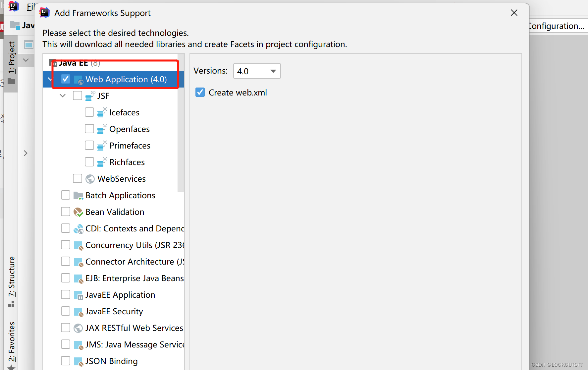Click the Concurrency Utils icon
Viewport: 588px width, 370px height.
(x=79, y=246)
